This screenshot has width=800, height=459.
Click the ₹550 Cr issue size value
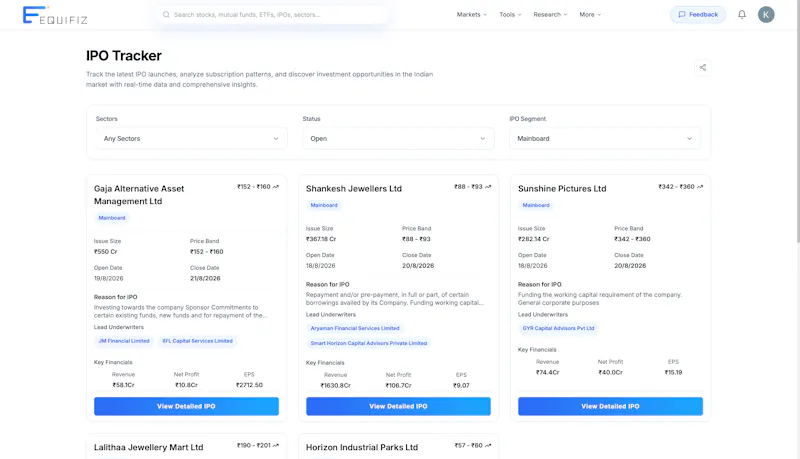(106, 251)
